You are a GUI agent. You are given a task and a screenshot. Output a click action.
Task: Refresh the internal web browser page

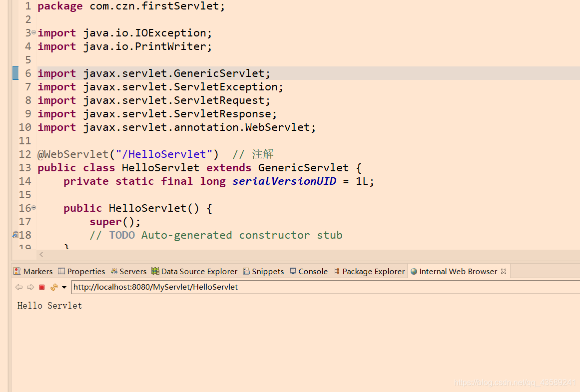click(x=54, y=287)
